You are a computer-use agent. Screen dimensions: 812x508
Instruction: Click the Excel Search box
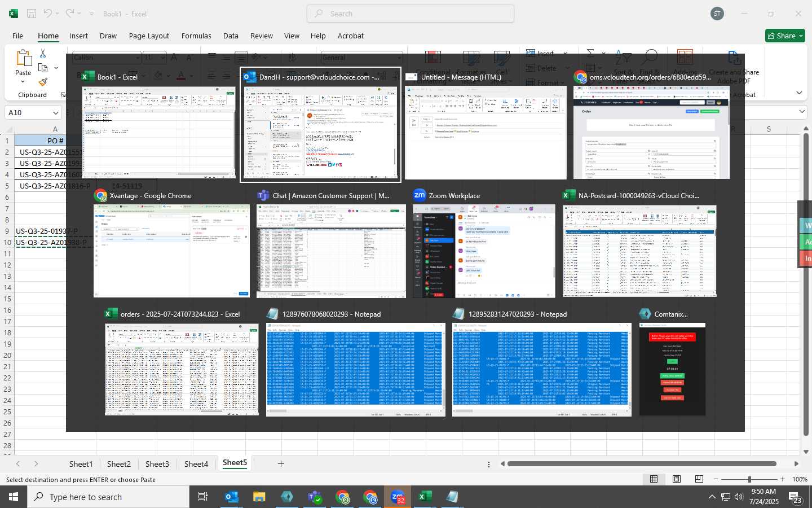tap(411, 14)
